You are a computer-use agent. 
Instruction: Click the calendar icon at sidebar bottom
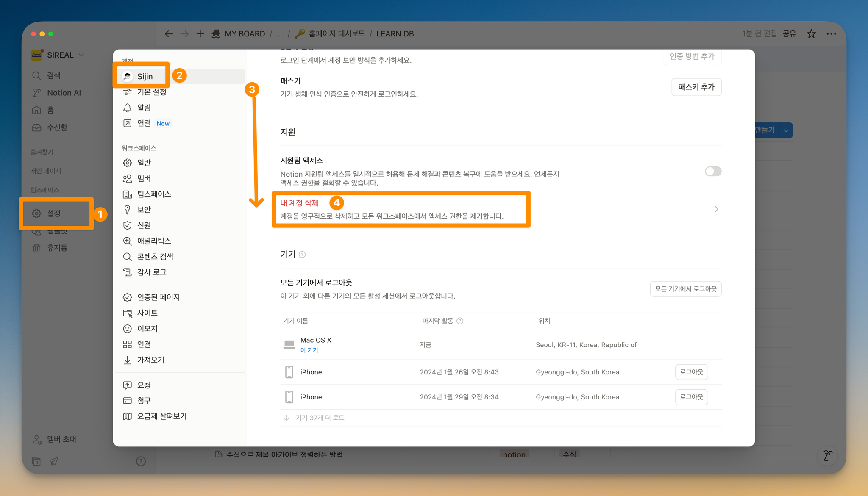(x=36, y=461)
